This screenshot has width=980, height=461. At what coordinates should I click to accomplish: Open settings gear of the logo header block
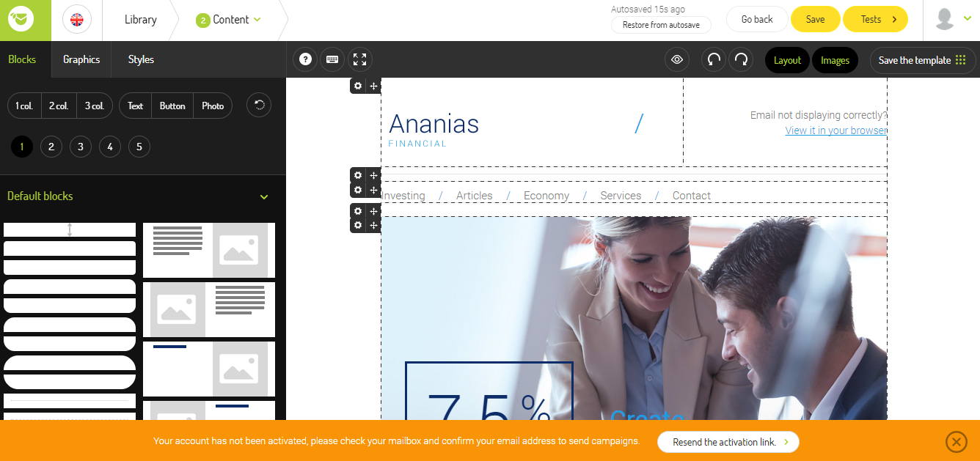coord(358,86)
